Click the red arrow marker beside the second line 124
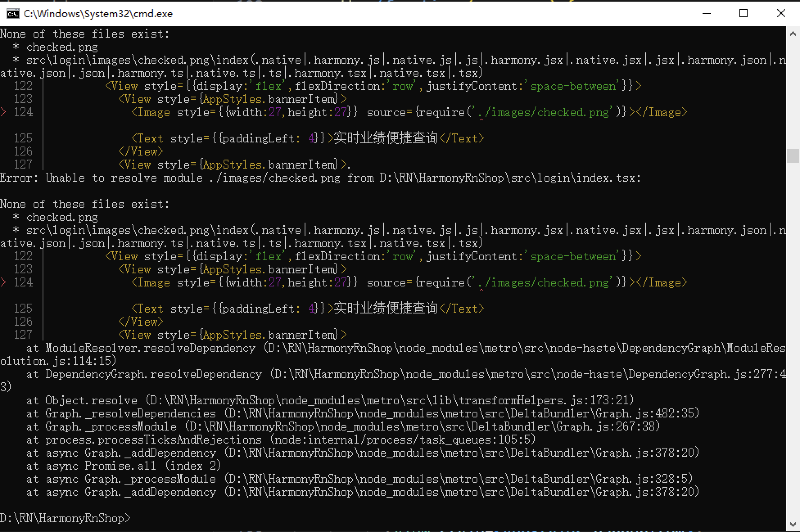This screenshot has height=532, width=800. click(x=3, y=282)
